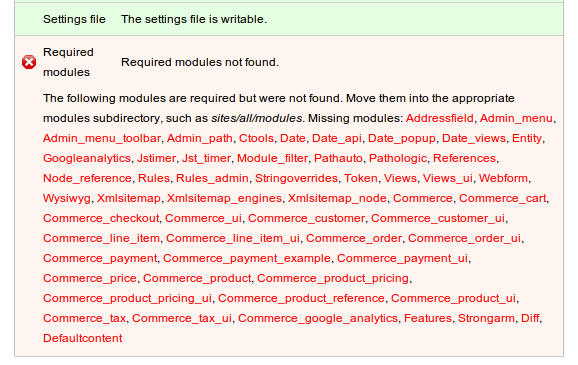578x365 pixels.
Task: Click the red error X icon
Action: 29,62
